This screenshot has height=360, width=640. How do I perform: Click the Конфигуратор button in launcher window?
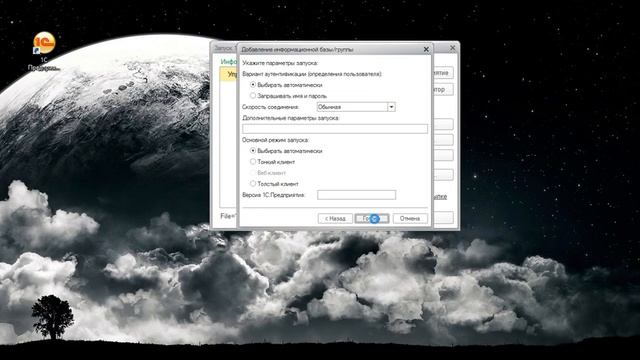click(443, 89)
